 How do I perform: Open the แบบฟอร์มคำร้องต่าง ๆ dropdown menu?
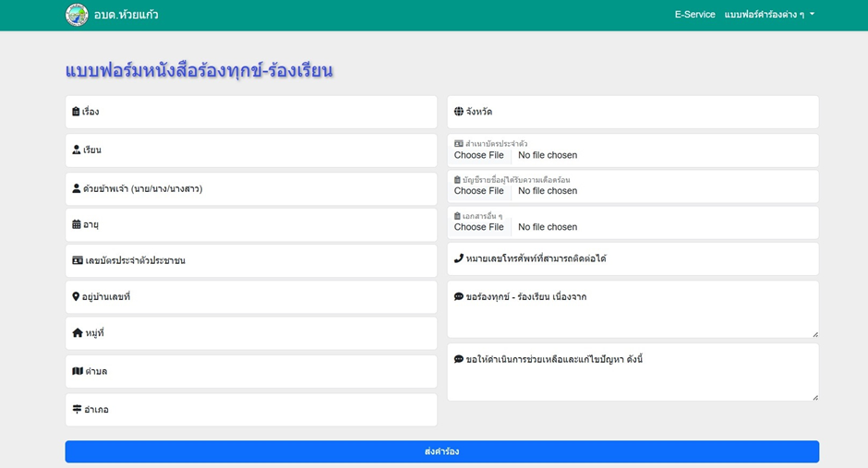tap(769, 15)
